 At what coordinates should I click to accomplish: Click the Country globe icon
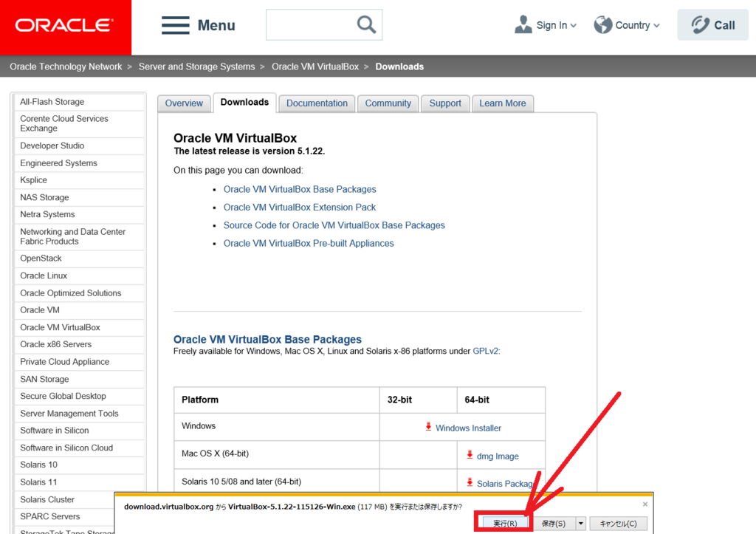pyautogui.click(x=602, y=24)
